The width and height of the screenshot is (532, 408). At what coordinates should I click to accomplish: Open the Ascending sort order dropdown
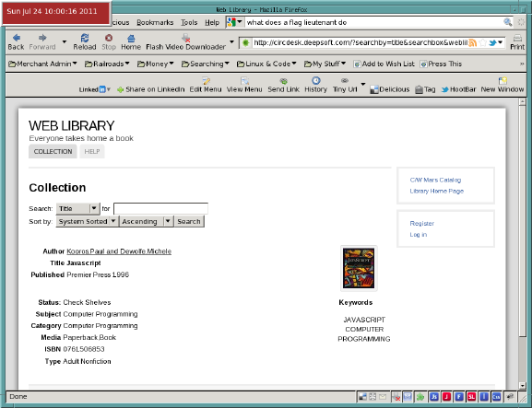click(147, 221)
